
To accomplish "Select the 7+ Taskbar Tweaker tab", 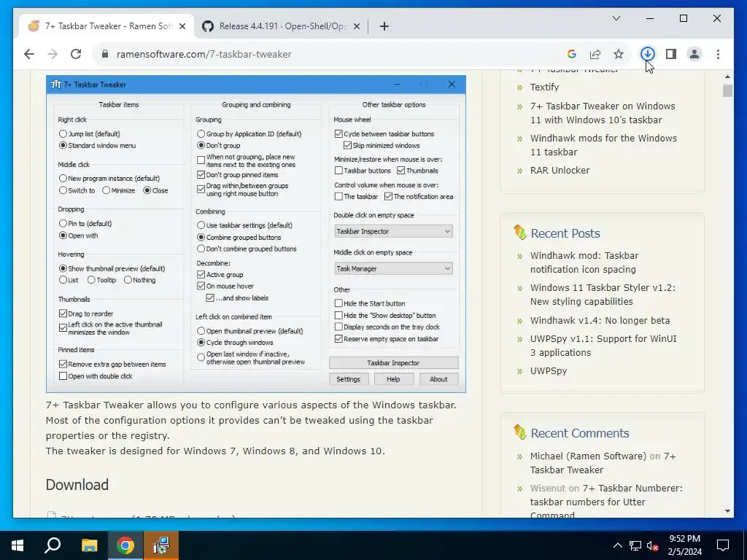I will pyautogui.click(x=107, y=26).
